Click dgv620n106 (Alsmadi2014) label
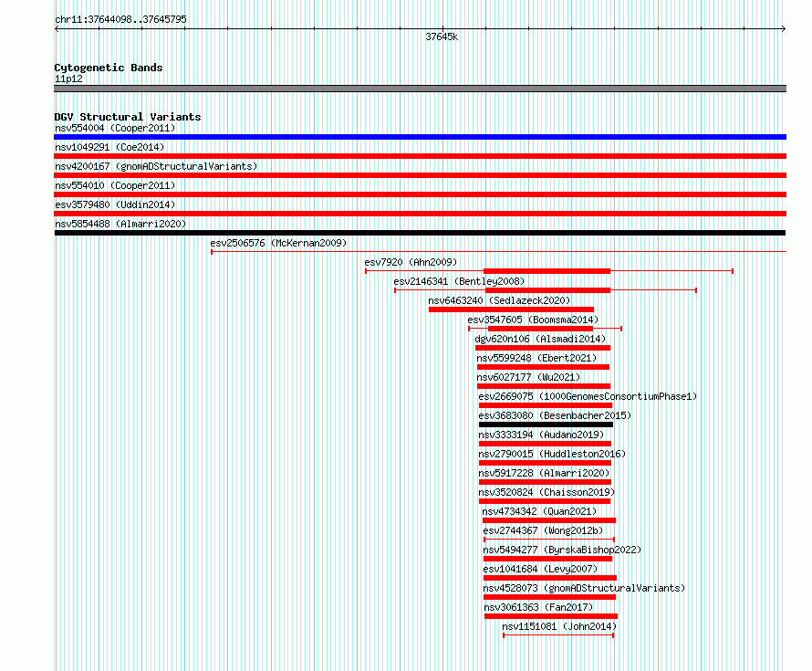The width and height of the screenshot is (812, 671). (x=540, y=339)
